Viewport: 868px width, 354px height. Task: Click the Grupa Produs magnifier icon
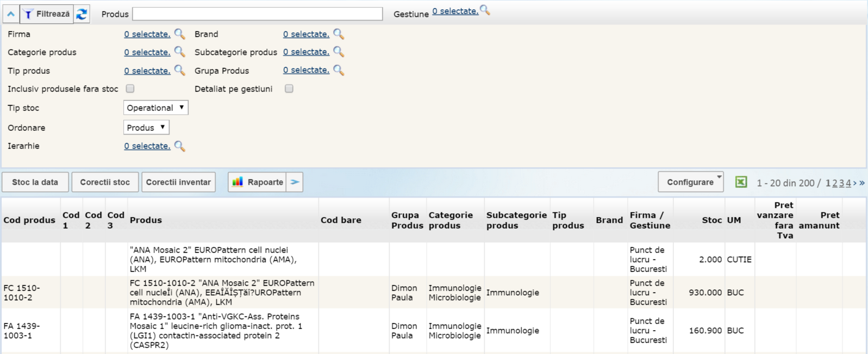pyautogui.click(x=339, y=70)
